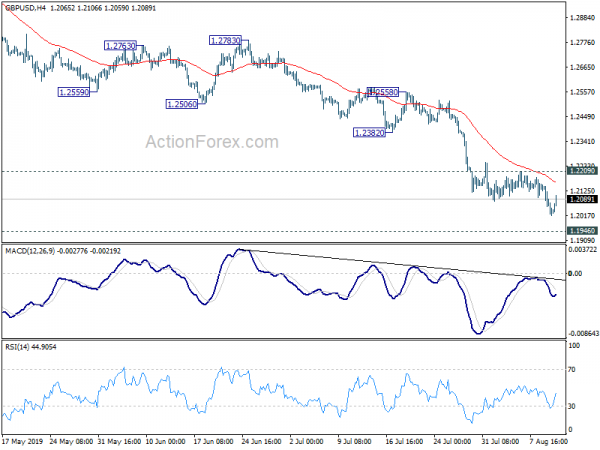Click the 2 Jul 00:00 date label
The image size is (600, 450).
tap(307, 442)
